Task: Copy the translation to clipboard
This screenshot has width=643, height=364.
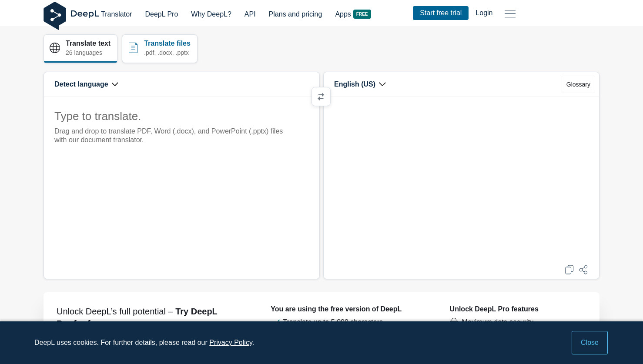Action: pyautogui.click(x=569, y=270)
